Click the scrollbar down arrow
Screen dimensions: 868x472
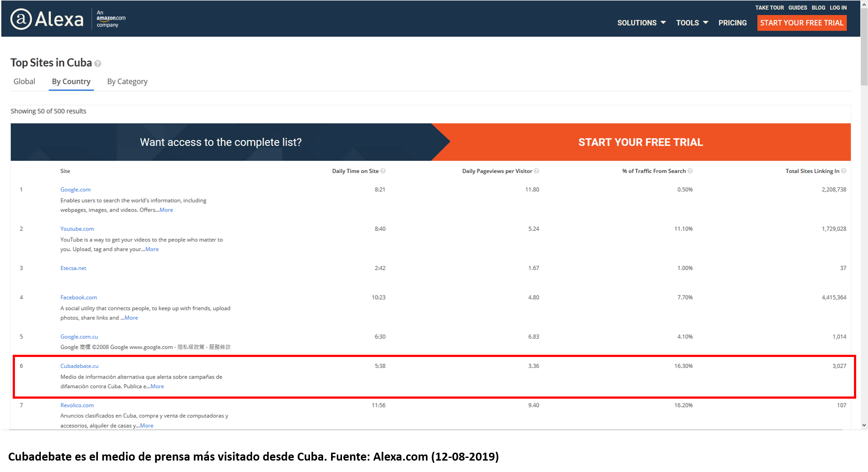click(864, 425)
